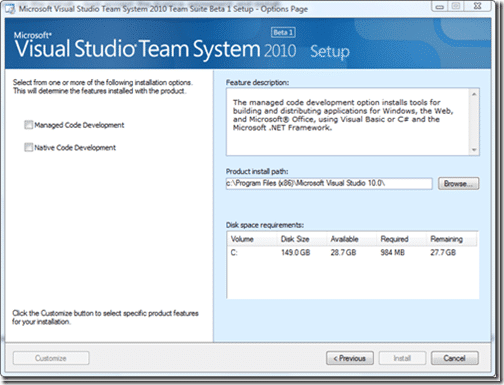Click the setup window title bar icon

[x=10, y=9]
